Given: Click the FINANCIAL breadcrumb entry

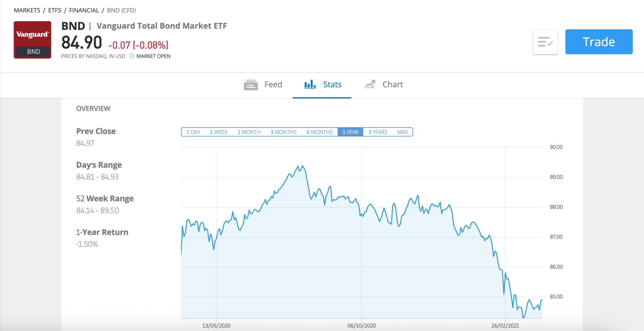Looking at the screenshot, I should coord(84,10).
